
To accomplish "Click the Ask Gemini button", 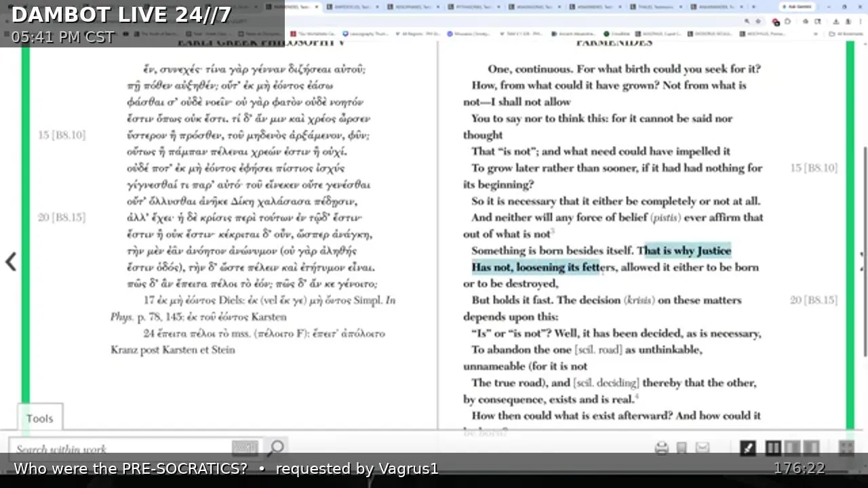I will tap(797, 7).
